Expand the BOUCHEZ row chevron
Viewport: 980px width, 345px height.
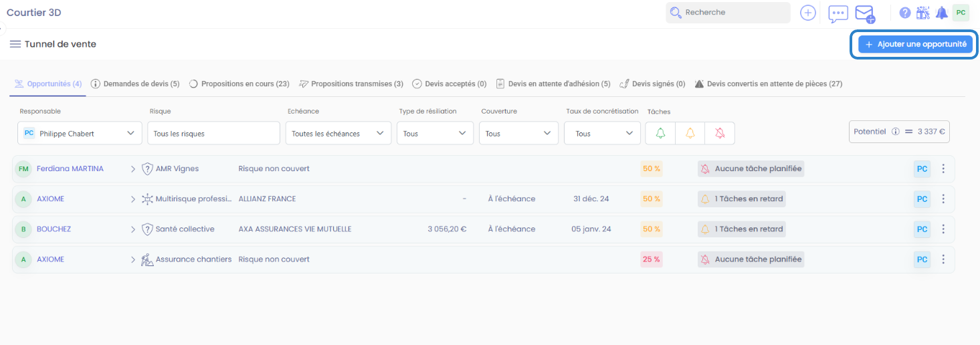[x=133, y=229]
